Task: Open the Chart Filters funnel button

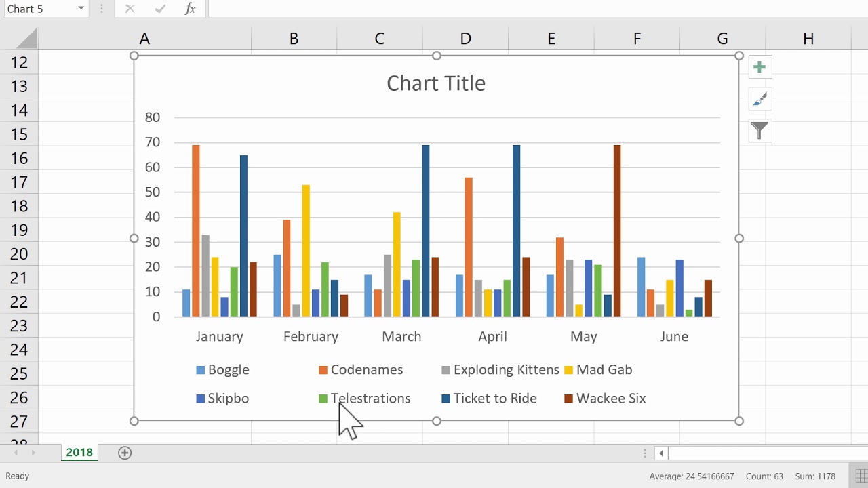Action: 759,130
